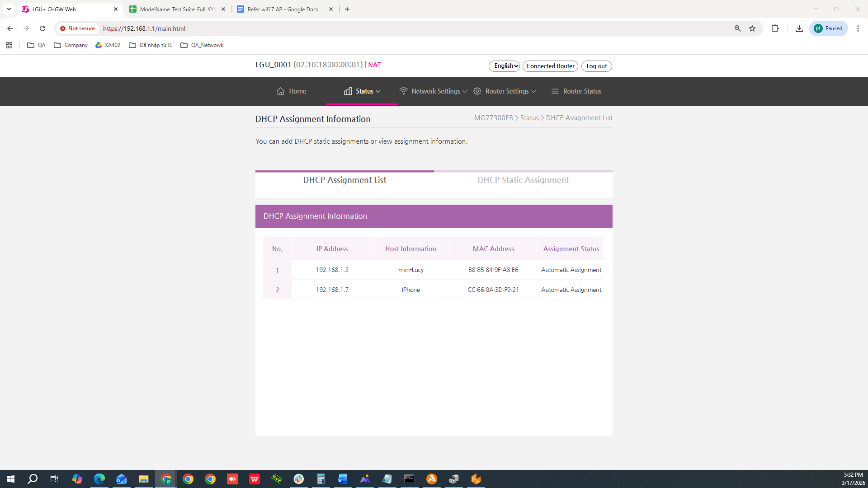
Task: Click the browser reload icon
Action: pos(42,28)
